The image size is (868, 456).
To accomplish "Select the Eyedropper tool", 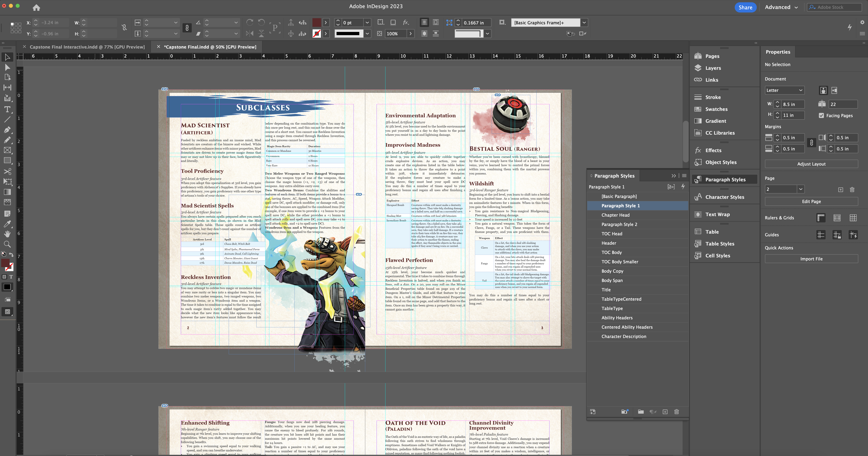I will pyautogui.click(x=7, y=224).
